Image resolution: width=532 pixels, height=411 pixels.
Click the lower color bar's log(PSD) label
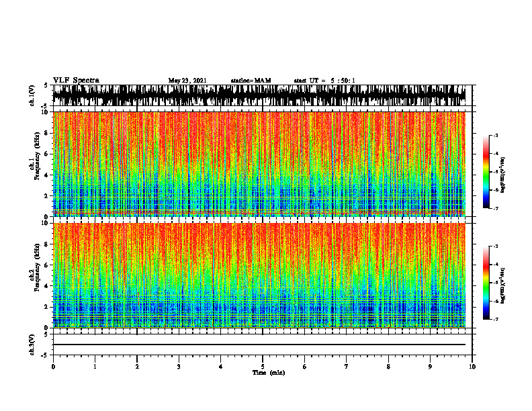503,285
